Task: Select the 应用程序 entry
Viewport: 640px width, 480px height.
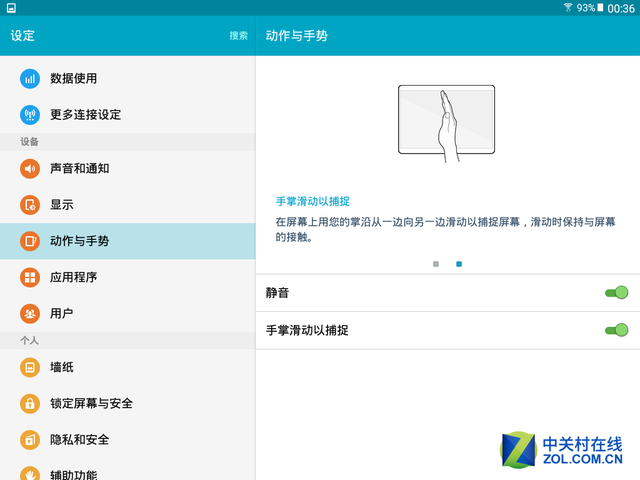Action: [x=128, y=277]
